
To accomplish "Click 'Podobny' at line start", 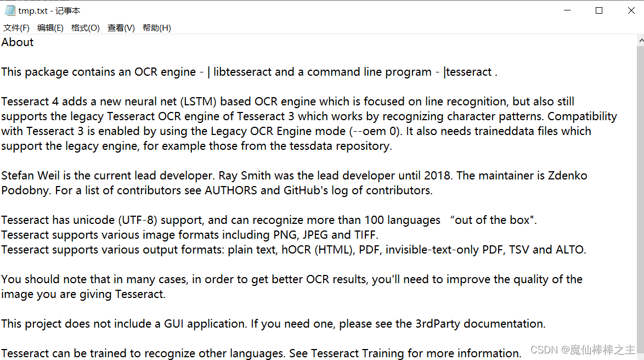I will coord(25,190).
